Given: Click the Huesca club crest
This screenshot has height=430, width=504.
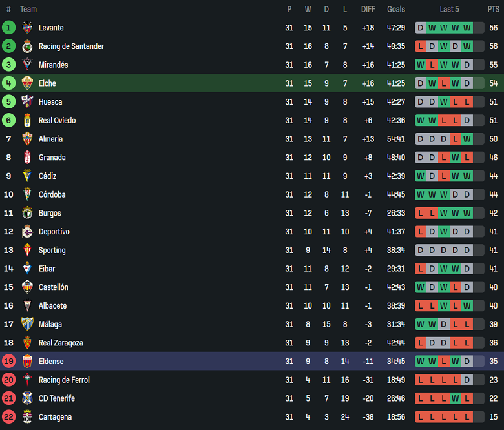Looking at the screenshot, I should (27, 102).
